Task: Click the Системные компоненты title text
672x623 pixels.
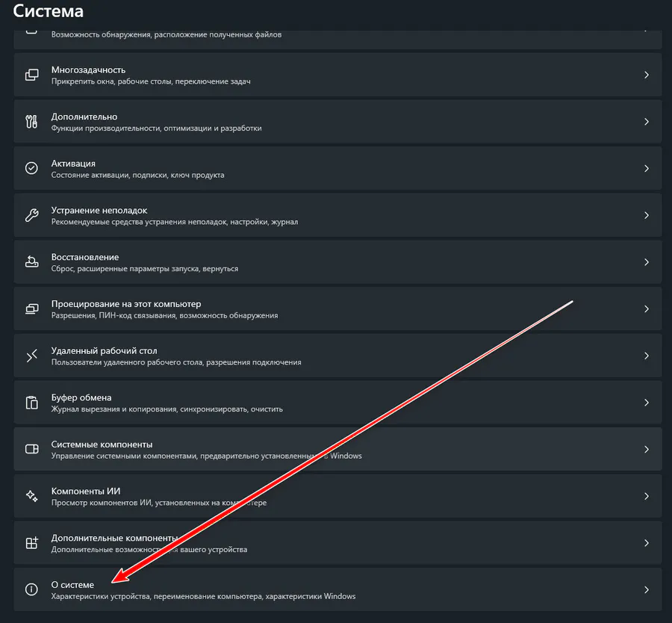Action: [x=102, y=444]
